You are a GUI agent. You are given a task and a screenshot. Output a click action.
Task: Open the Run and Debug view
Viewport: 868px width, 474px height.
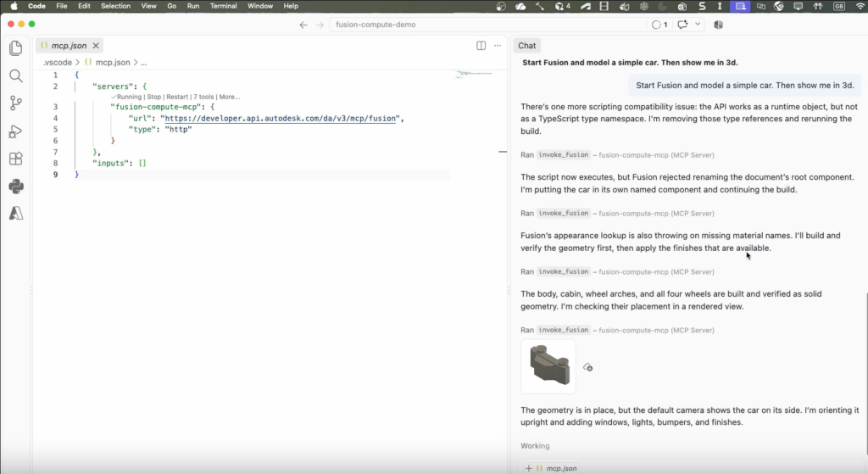(x=16, y=131)
